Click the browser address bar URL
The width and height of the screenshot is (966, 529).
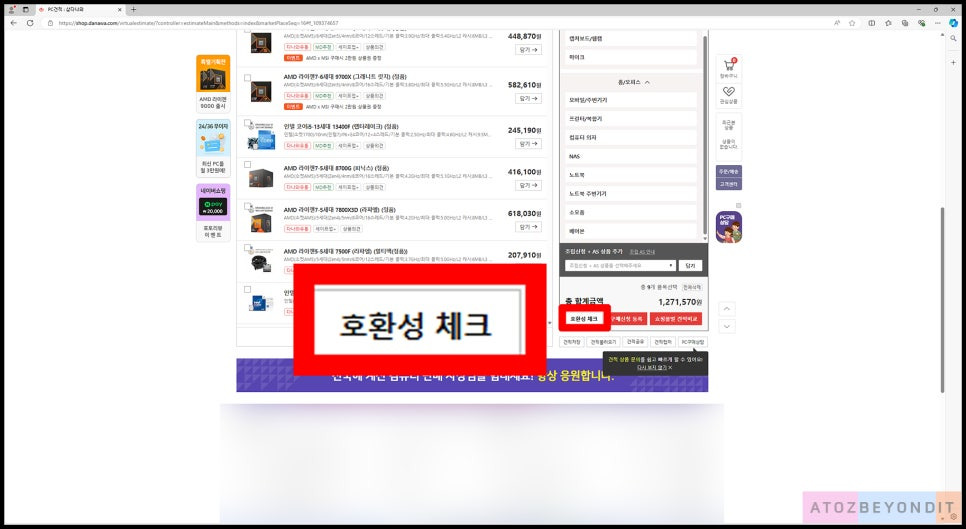click(198, 23)
